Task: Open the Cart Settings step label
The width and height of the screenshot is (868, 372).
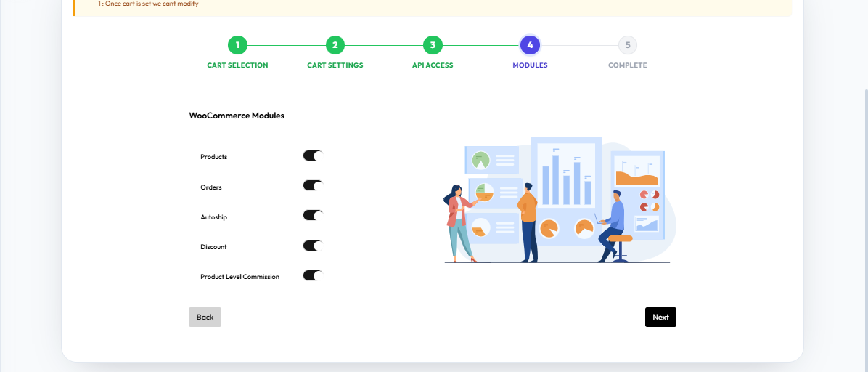Action: click(x=335, y=65)
